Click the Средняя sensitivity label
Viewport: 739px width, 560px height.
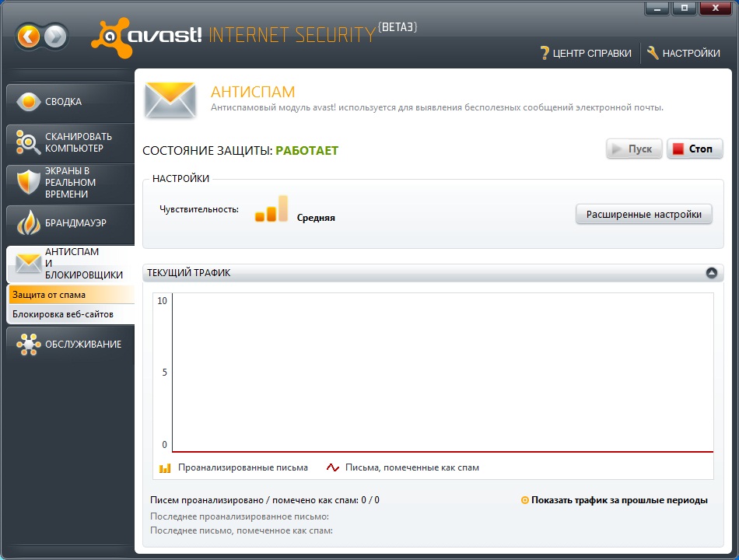coord(316,218)
